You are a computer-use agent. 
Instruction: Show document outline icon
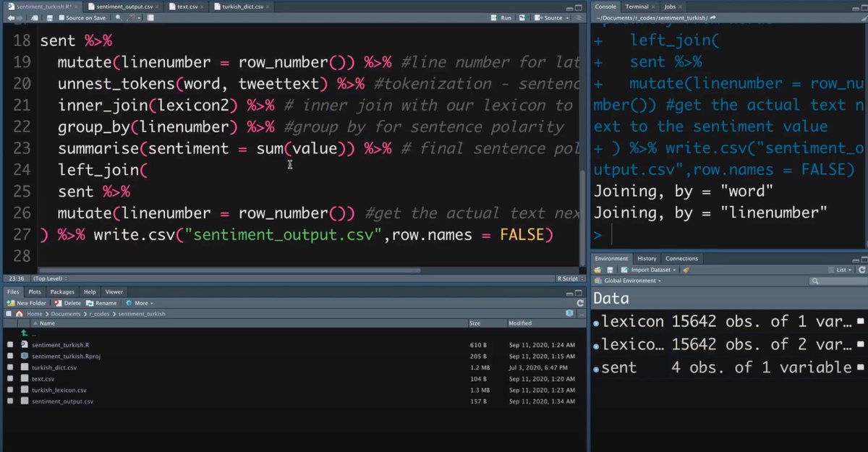(x=578, y=17)
